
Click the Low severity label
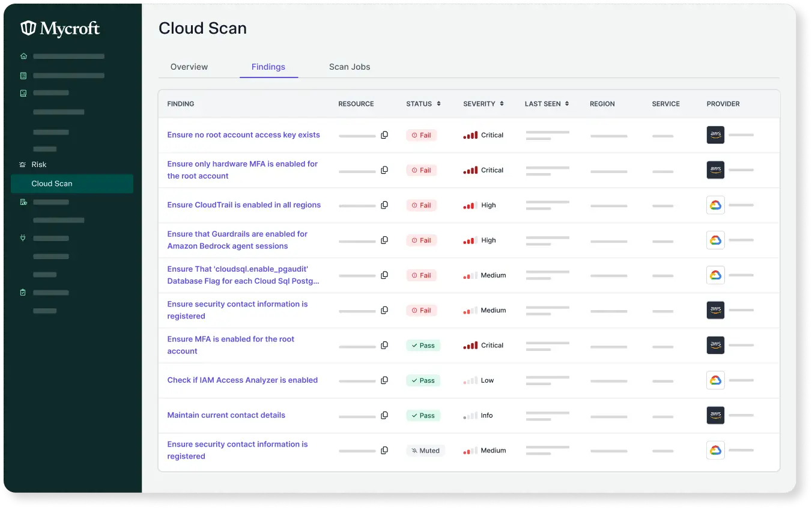click(x=487, y=380)
